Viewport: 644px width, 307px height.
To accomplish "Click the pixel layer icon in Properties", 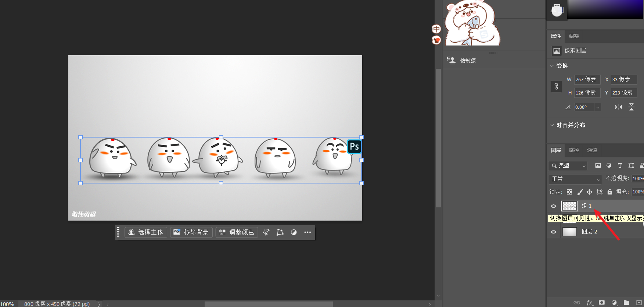I will point(557,51).
